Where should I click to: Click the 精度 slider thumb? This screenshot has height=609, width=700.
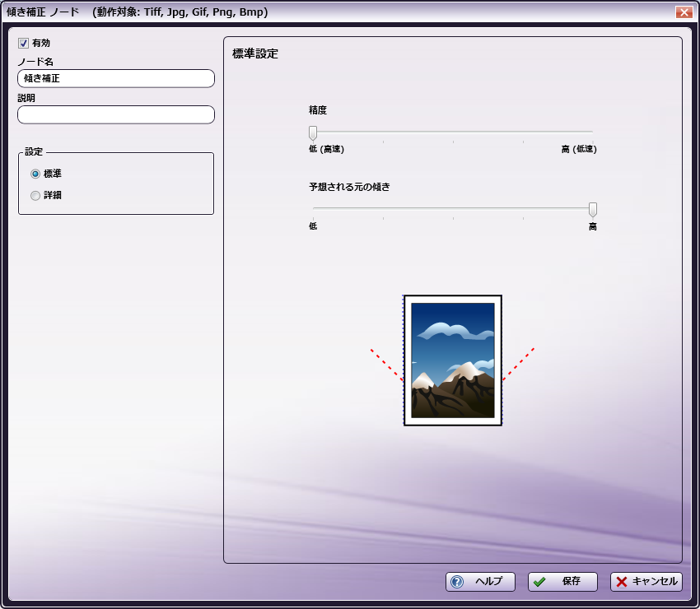[313, 133]
